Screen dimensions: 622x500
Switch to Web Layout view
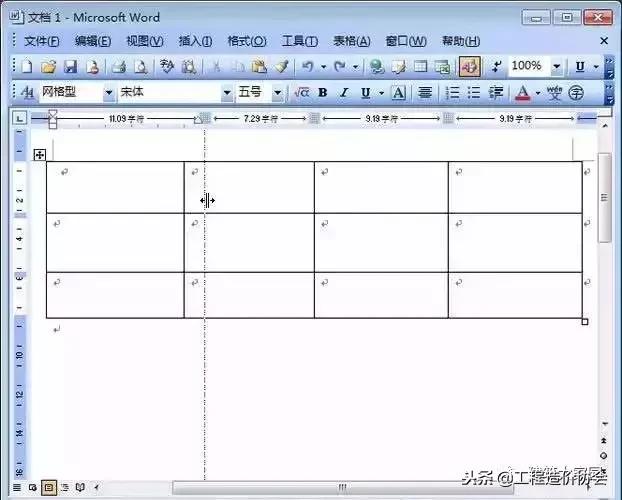pyautogui.click(x=33, y=487)
